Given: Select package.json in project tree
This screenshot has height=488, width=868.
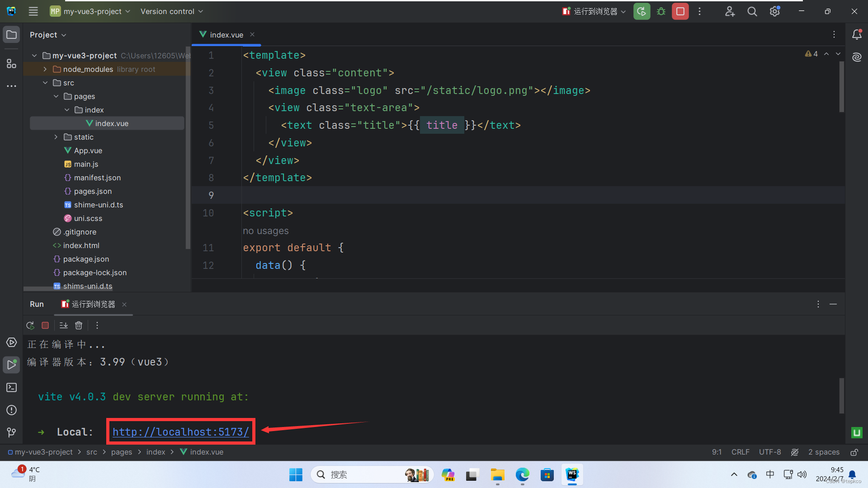Looking at the screenshot, I should pyautogui.click(x=86, y=259).
